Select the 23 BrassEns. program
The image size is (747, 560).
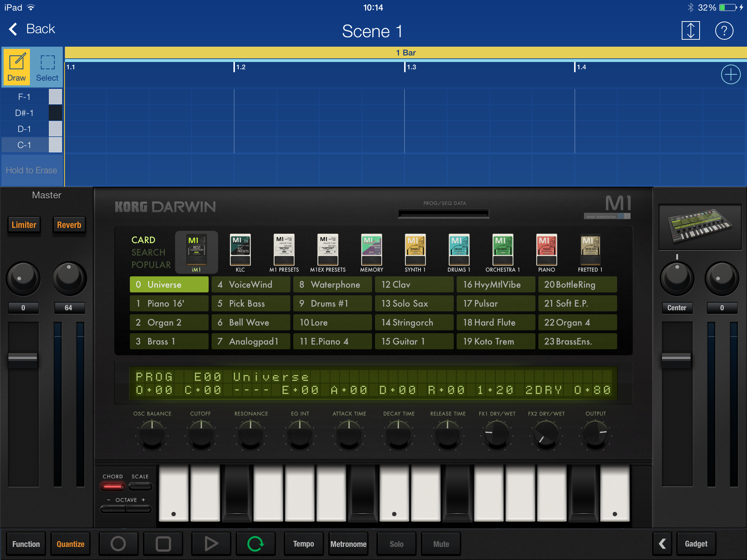[578, 341]
